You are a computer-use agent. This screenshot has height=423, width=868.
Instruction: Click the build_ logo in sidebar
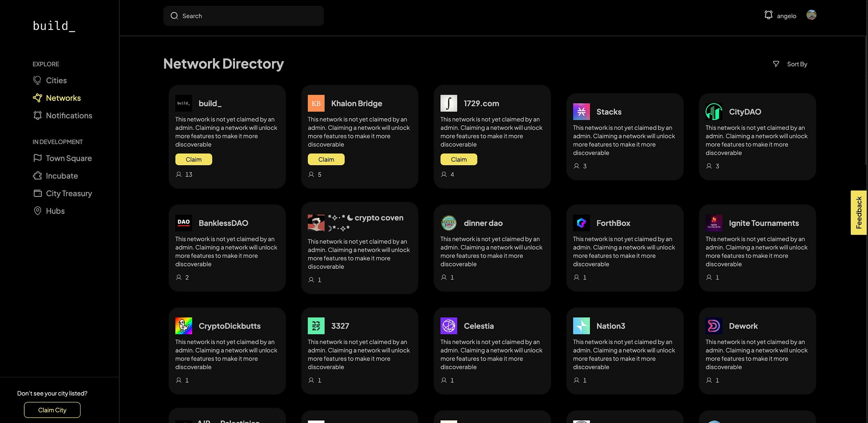[54, 26]
